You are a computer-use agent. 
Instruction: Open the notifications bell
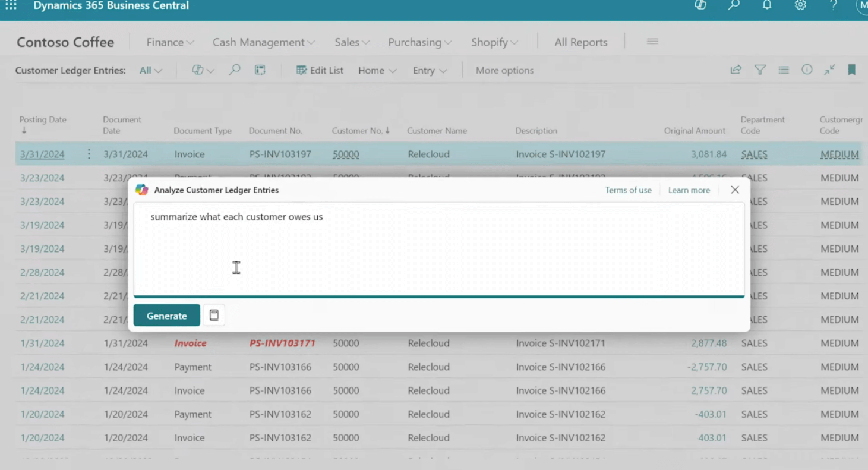767,5
